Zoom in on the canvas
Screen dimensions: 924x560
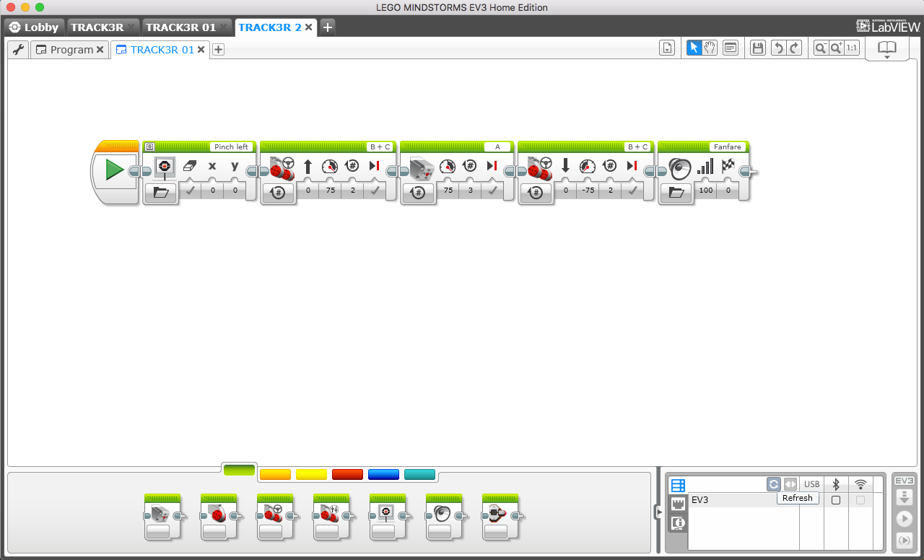837,48
